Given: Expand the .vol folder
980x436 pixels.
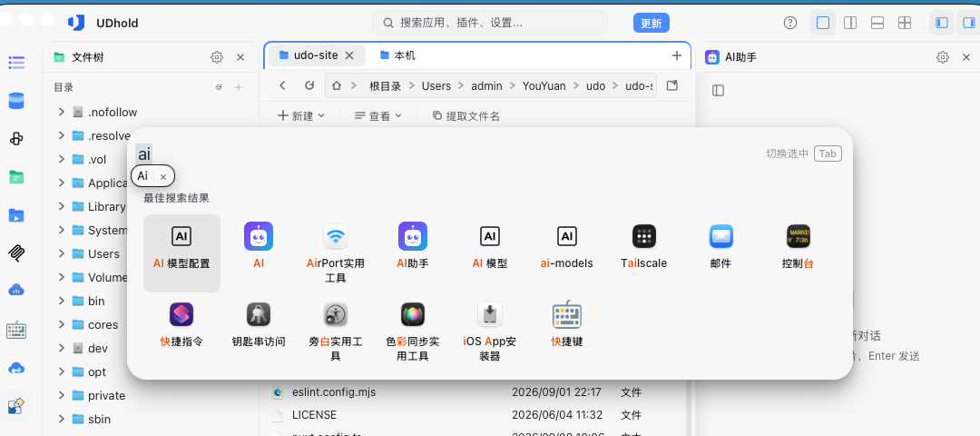Looking at the screenshot, I should [x=62, y=160].
